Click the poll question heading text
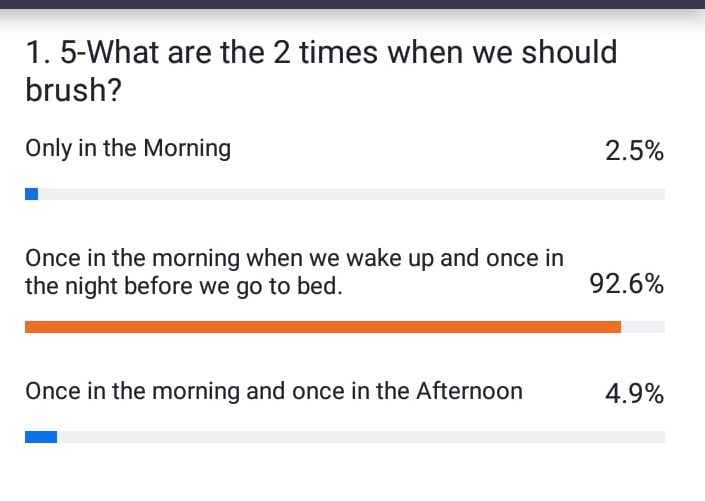This screenshot has height=501, width=705. click(321, 71)
